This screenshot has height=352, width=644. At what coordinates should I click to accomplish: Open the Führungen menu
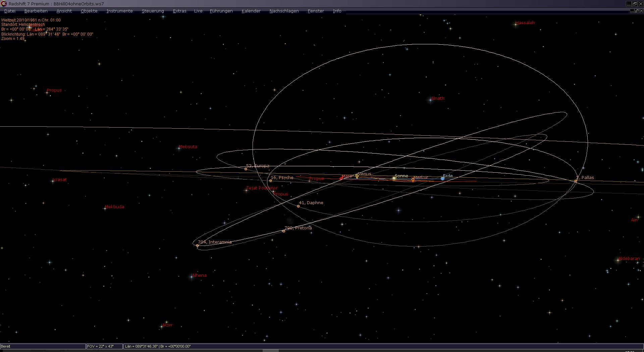[x=221, y=11]
